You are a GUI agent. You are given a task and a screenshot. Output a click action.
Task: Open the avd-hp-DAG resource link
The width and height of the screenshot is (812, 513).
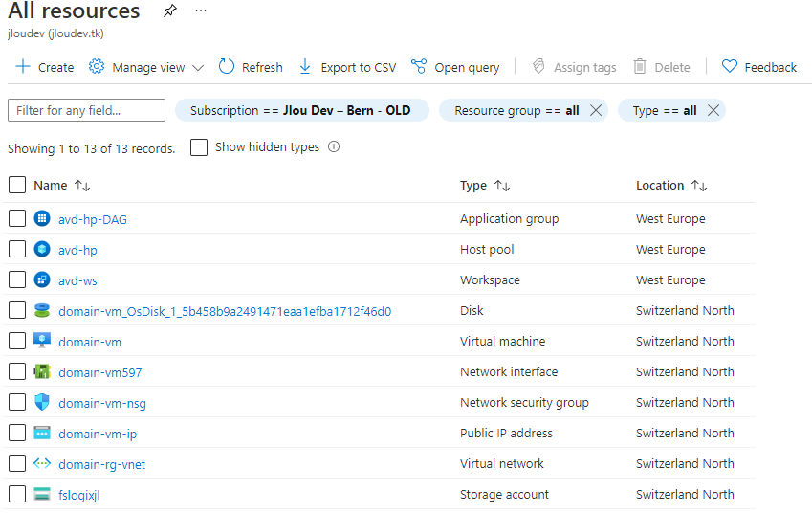coord(92,220)
